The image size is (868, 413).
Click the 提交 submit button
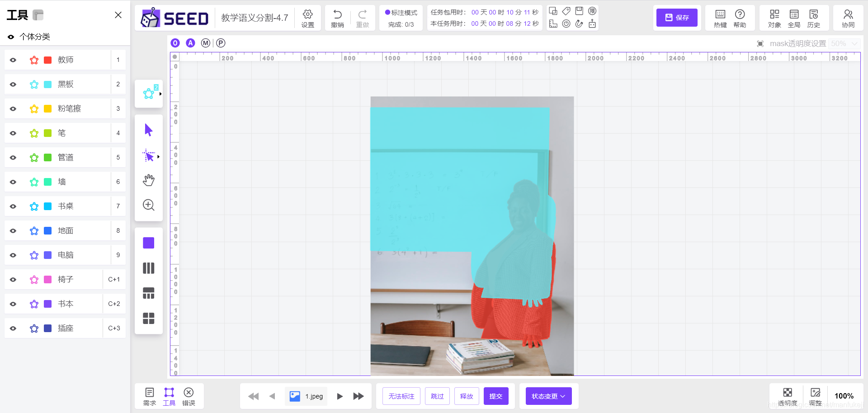[x=496, y=396]
